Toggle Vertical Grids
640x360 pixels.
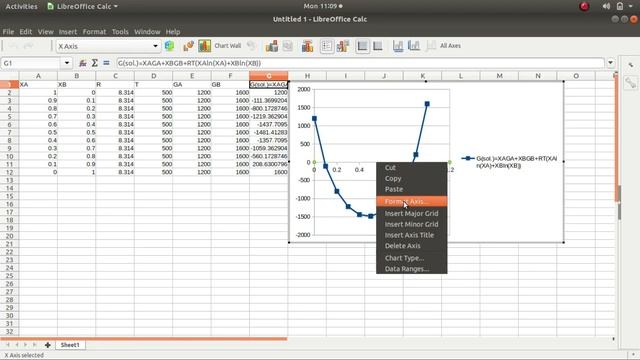pyautogui.click(x=378, y=46)
